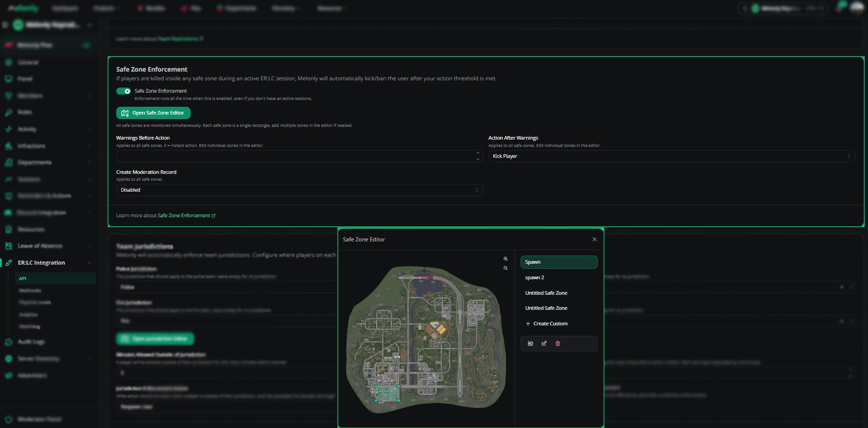Hide the selected zone with the eye-off icon
The height and width of the screenshot is (428, 868).
530,344
